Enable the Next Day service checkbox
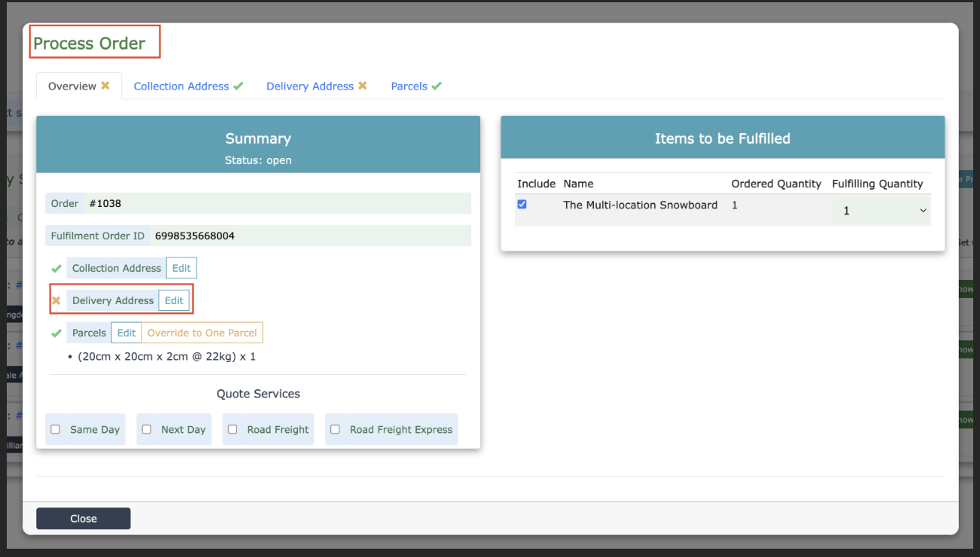This screenshot has height=557, width=980. [147, 429]
